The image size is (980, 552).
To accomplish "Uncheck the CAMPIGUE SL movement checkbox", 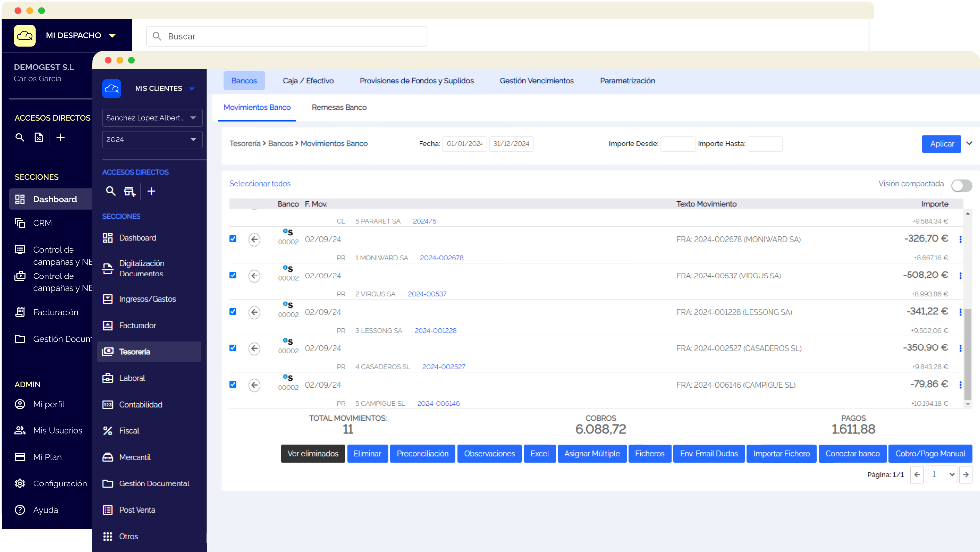I will [233, 384].
